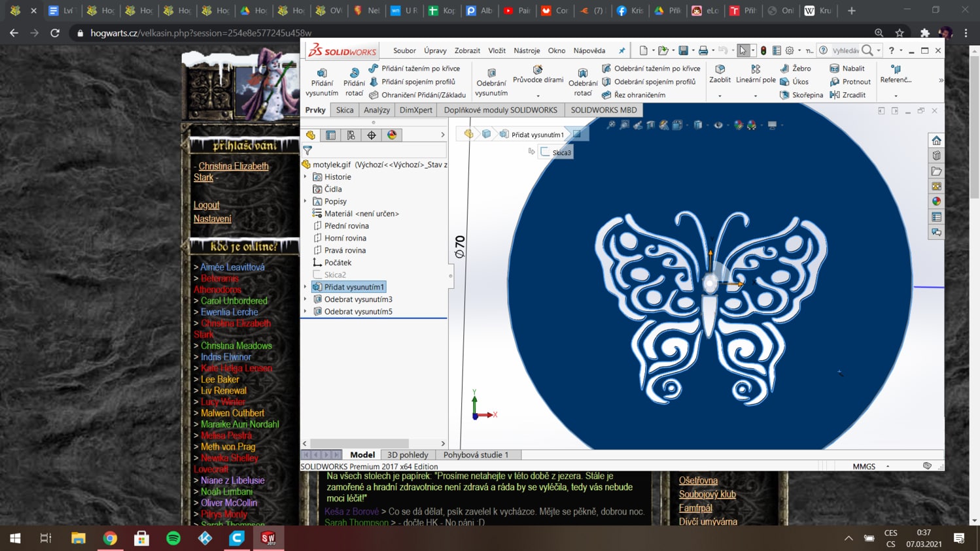The width and height of the screenshot is (980, 551).
Task: Expand the Přidat vysunutím1 feature node
Action: 305,287
